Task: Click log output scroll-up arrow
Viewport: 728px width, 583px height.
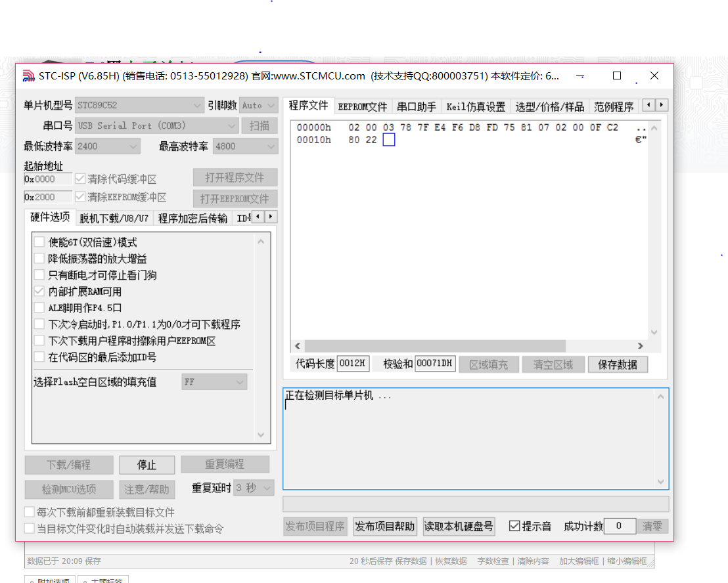Action: click(x=661, y=397)
